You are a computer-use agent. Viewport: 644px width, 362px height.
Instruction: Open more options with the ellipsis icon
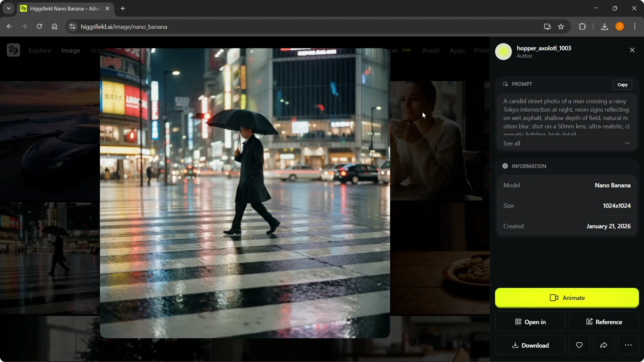628,345
